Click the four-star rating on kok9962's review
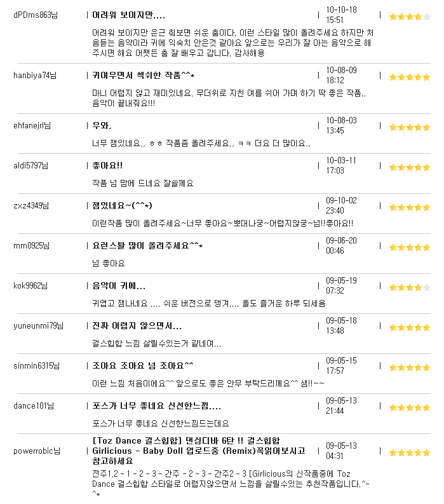 pyautogui.click(x=410, y=288)
